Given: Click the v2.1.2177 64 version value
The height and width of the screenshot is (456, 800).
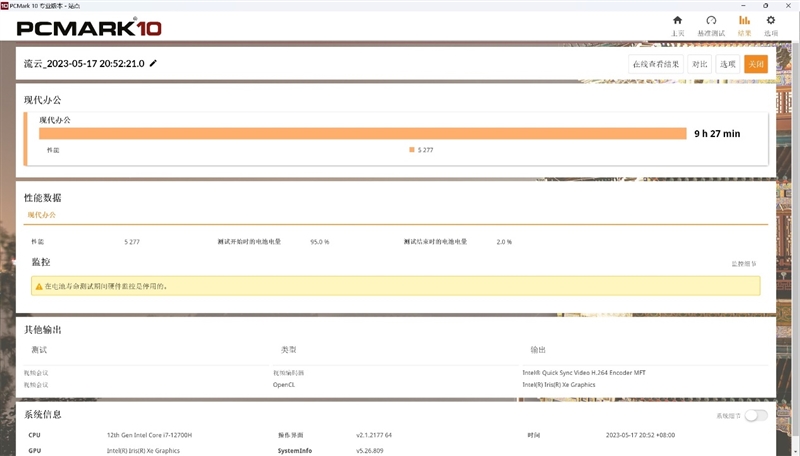Looking at the screenshot, I should (x=374, y=435).
